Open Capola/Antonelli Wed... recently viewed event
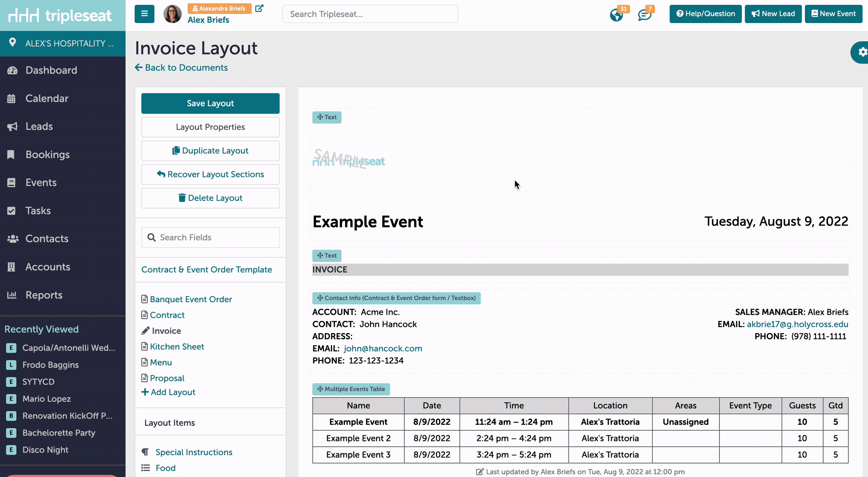 pos(68,348)
